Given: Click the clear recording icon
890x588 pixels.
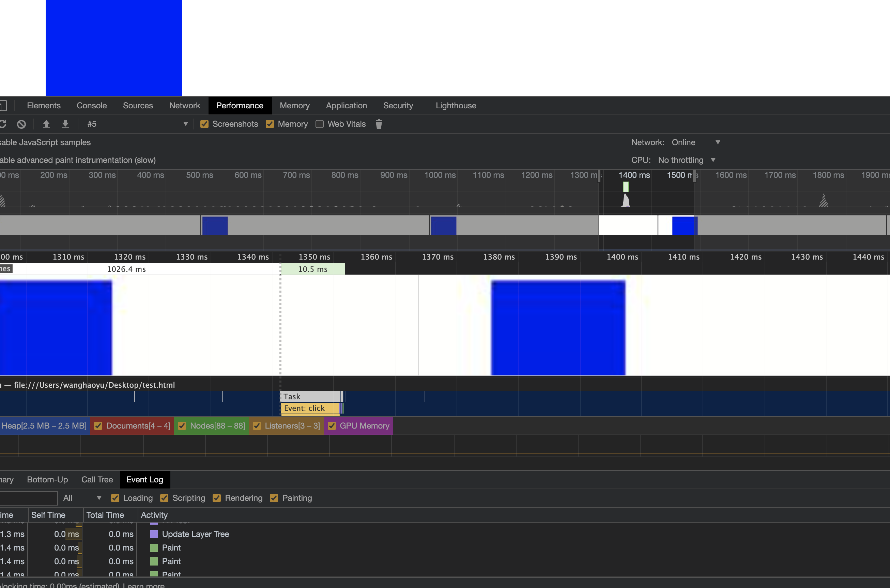Looking at the screenshot, I should pos(21,124).
